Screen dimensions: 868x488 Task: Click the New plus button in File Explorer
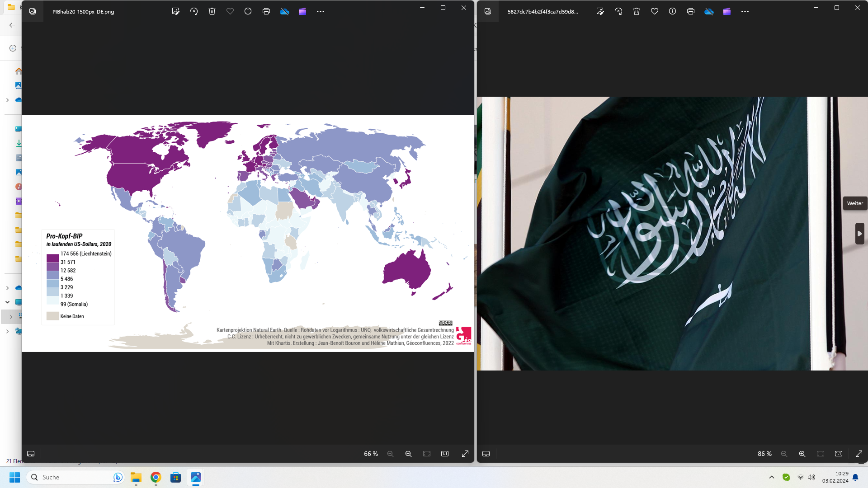13,48
